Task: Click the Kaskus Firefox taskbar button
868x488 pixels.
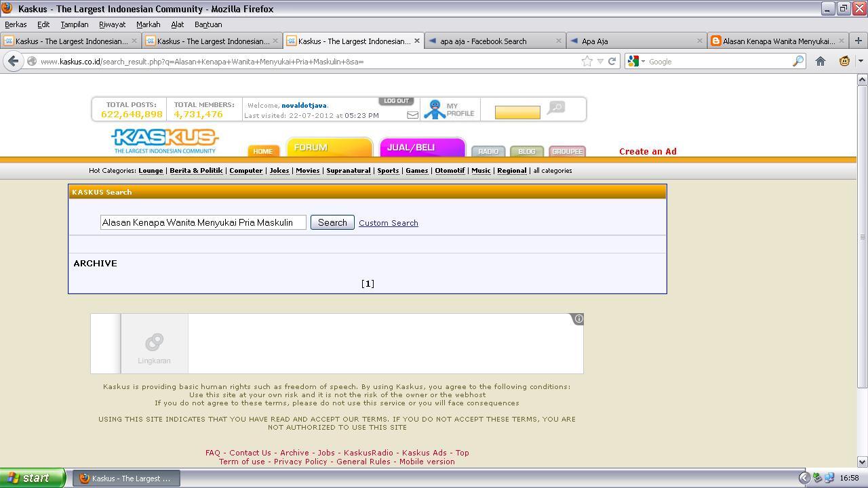Action: point(126,478)
